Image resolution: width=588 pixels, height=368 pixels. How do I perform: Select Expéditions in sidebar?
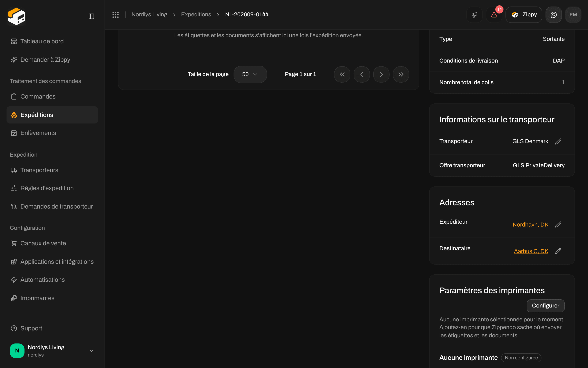click(x=52, y=115)
